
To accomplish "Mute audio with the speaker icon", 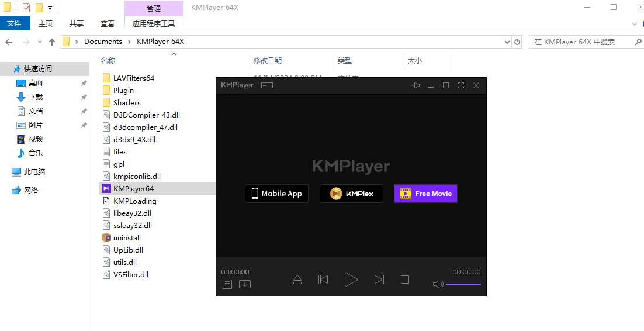I will pos(438,284).
